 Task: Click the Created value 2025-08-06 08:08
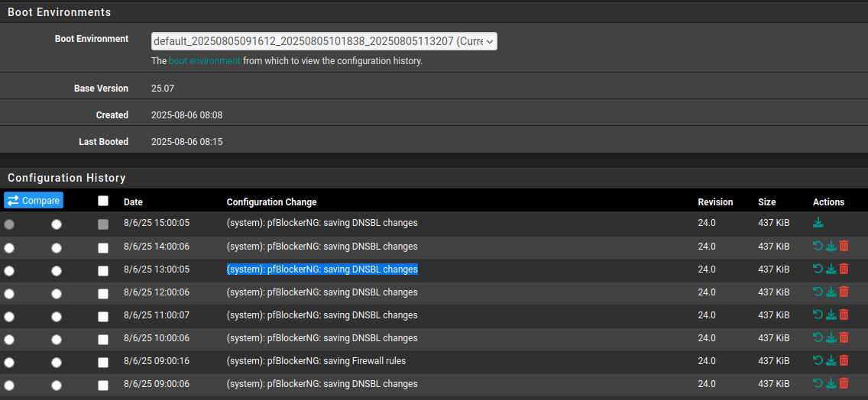[x=186, y=115]
